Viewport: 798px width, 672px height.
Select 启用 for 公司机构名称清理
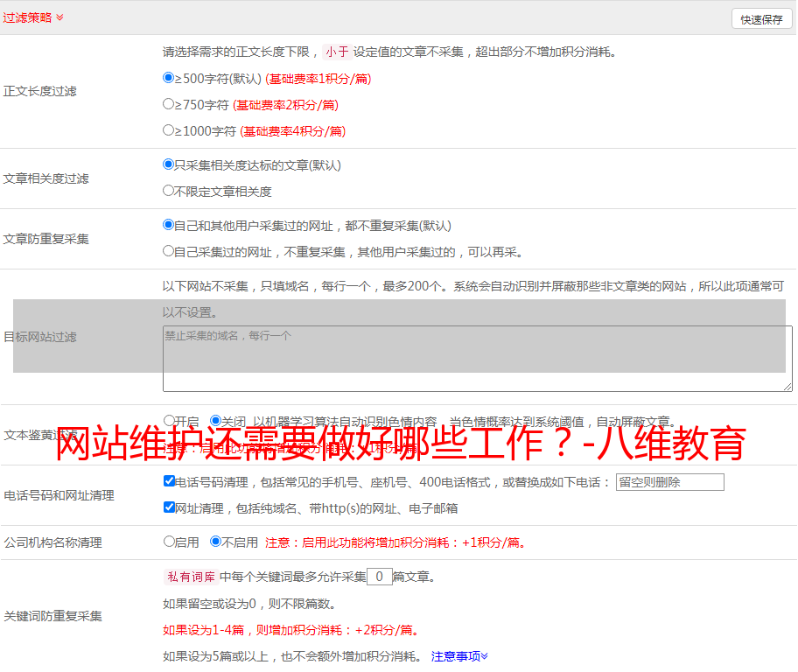coord(170,542)
